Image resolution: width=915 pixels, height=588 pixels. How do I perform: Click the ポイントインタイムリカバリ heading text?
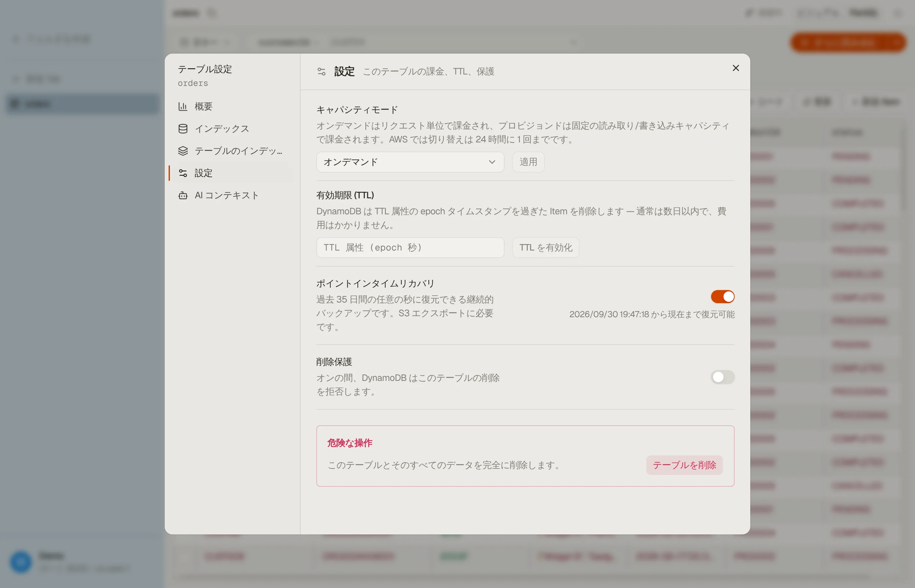pyautogui.click(x=375, y=283)
